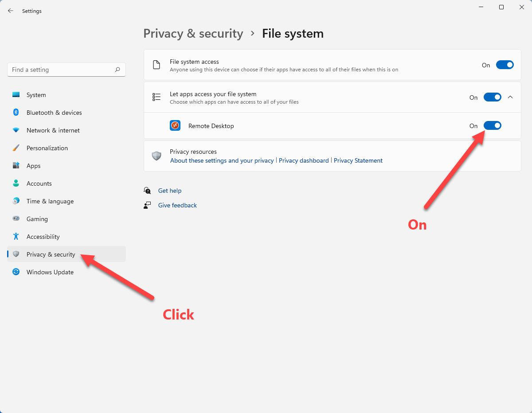Select the Gaming controller icon
532x413 pixels.
pyautogui.click(x=16, y=219)
